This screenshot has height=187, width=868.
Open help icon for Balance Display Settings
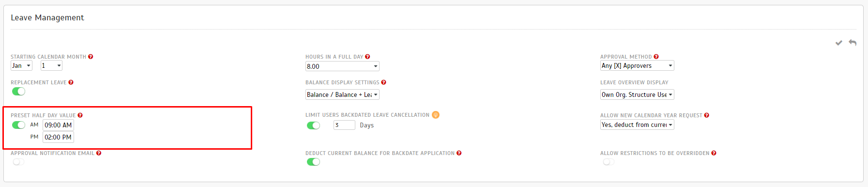[383, 82]
